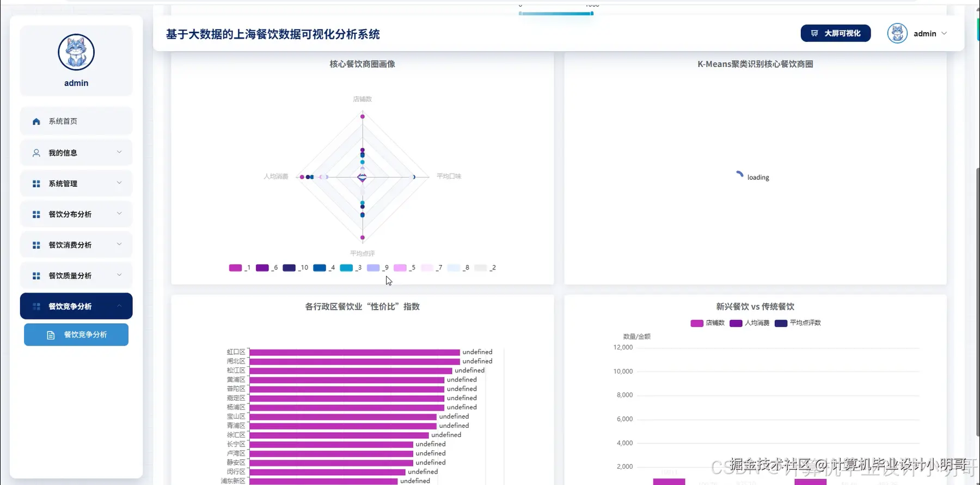The image size is (980, 485).
Task: Click the grid icon beside 餐饮质量分析
Action: (x=36, y=276)
